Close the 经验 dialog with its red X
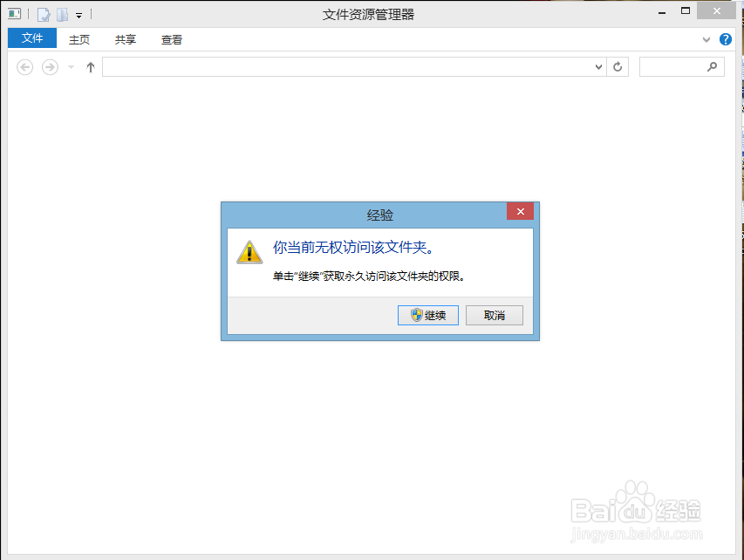Image resolution: width=744 pixels, height=560 pixels. point(520,211)
